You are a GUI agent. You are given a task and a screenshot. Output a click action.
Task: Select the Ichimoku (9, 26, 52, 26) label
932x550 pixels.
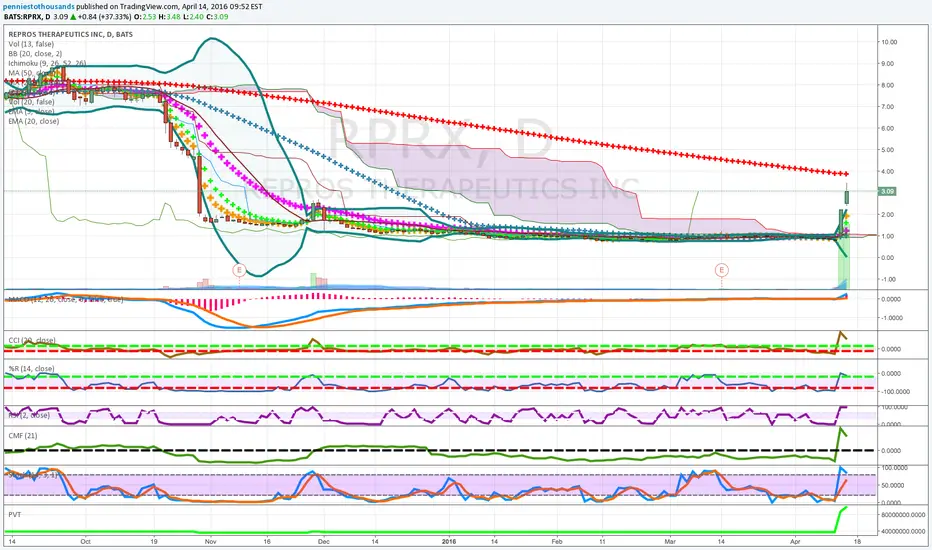47,63
